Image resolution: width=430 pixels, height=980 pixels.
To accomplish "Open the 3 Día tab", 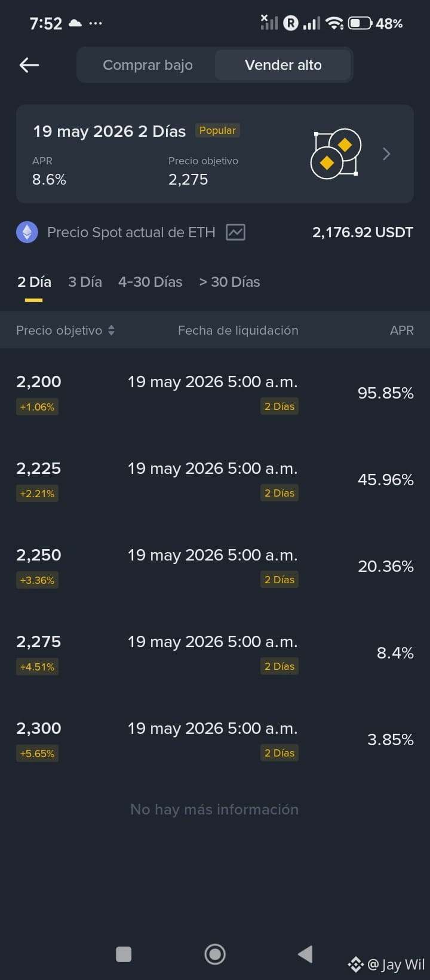I will point(85,282).
